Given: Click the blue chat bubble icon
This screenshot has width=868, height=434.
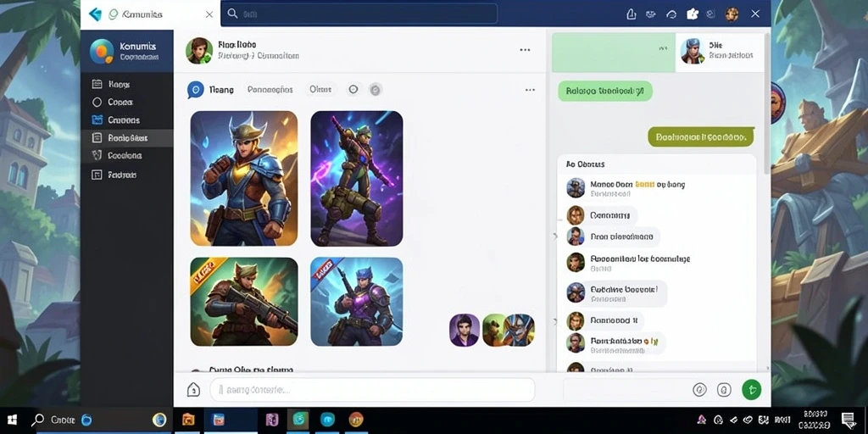Looking at the screenshot, I should 196,90.
